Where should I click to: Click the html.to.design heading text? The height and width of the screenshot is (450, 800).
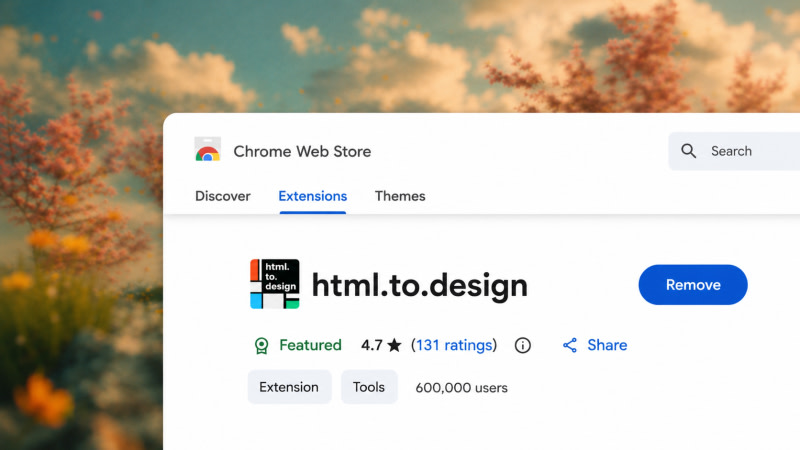click(419, 285)
